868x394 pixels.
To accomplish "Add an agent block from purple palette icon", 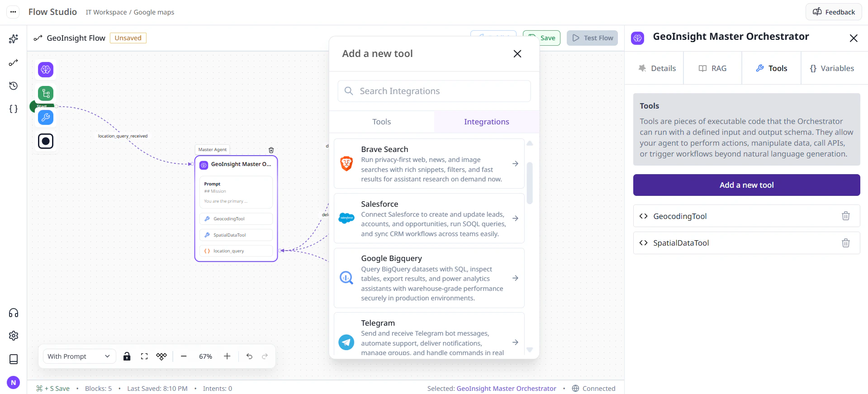I will [46, 70].
